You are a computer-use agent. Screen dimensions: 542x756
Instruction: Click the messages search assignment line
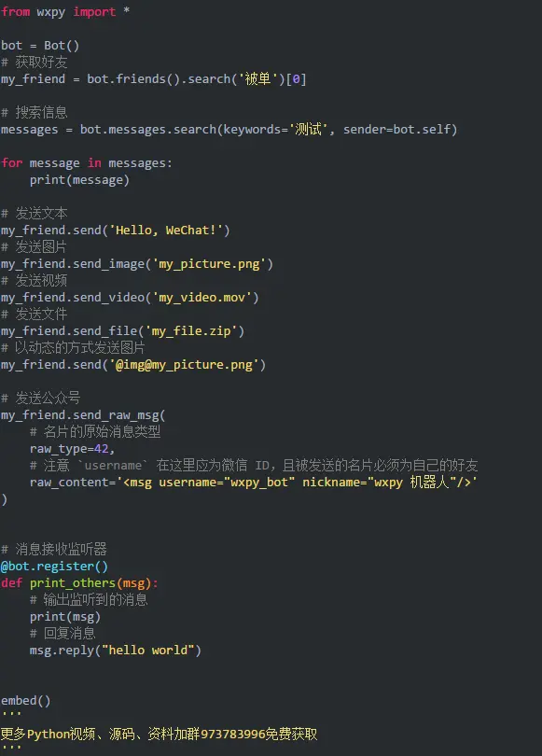pos(229,129)
